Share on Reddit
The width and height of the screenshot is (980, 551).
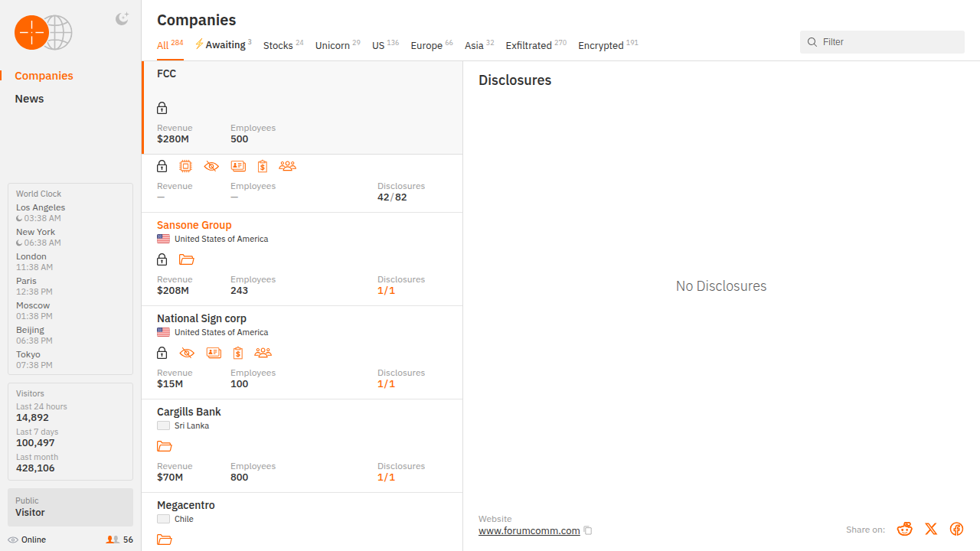pos(905,529)
